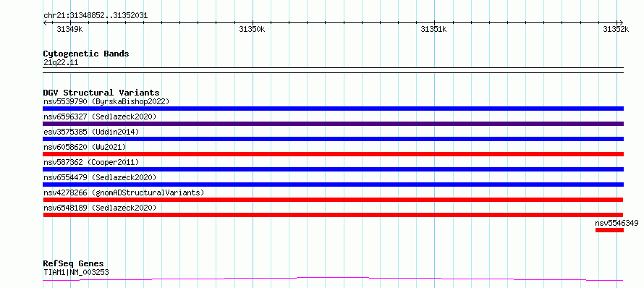Image resolution: width=644 pixels, height=288 pixels.
Task: Click the magenta TIAM1 gene line
Action: (x=333, y=279)
